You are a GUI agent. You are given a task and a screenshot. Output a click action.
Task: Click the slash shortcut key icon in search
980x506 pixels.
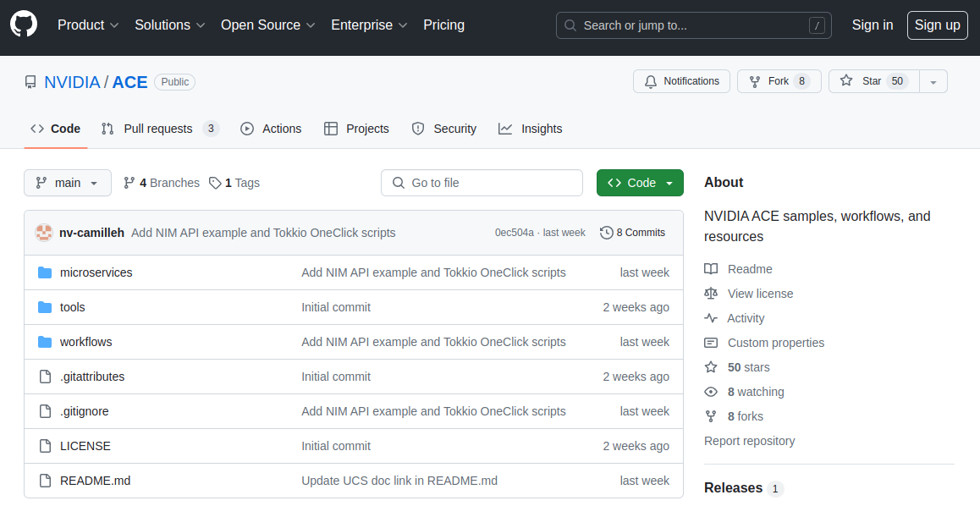click(x=817, y=25)
